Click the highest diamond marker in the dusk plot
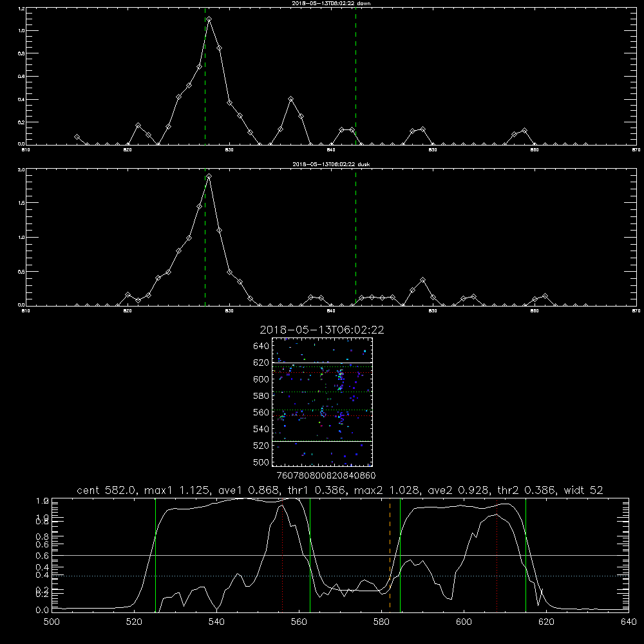 (x=209, y=176)
